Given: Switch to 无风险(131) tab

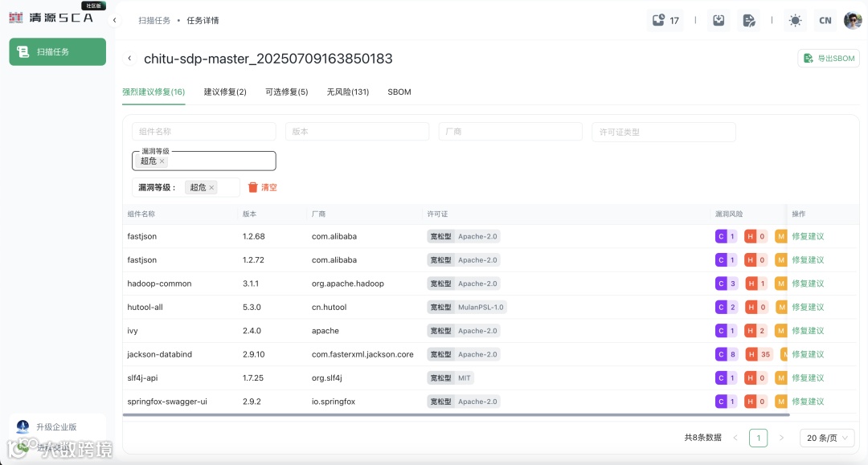Looking at the screenshot, I should [x=348, y=92].
